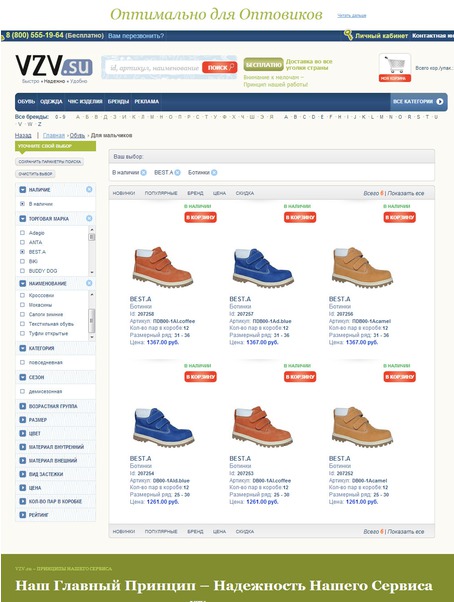Clear the НАИМЕНОВАНИЕ filter section
This screenshot has width=454, height=602.
(x=89, y=283)
